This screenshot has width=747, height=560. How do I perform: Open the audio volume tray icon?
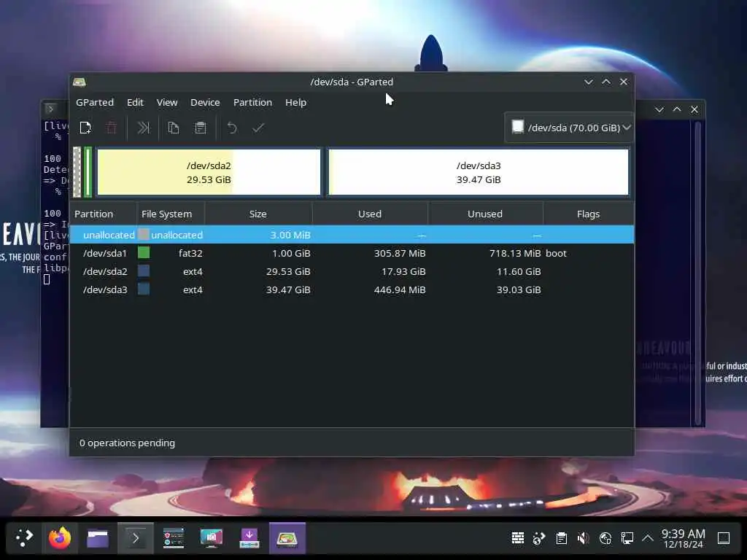(583, 538)
